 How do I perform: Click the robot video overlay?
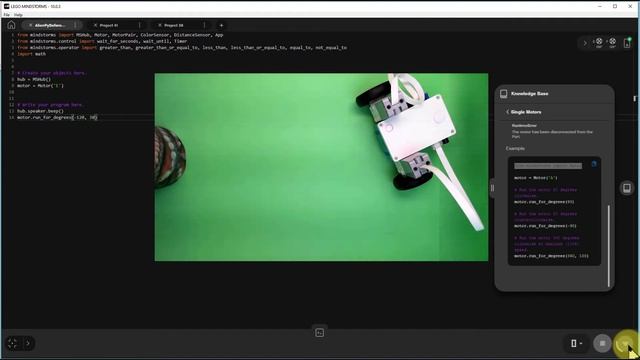point(321,167)
